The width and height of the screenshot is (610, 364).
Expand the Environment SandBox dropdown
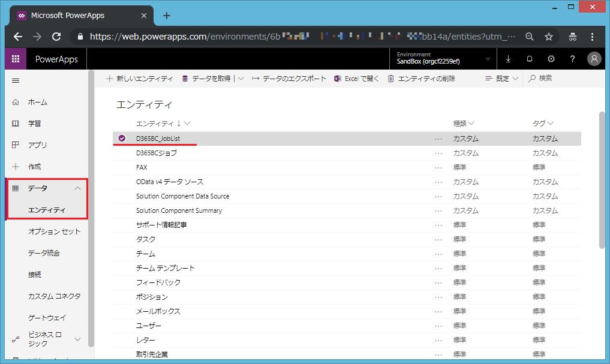click(488, 59)
